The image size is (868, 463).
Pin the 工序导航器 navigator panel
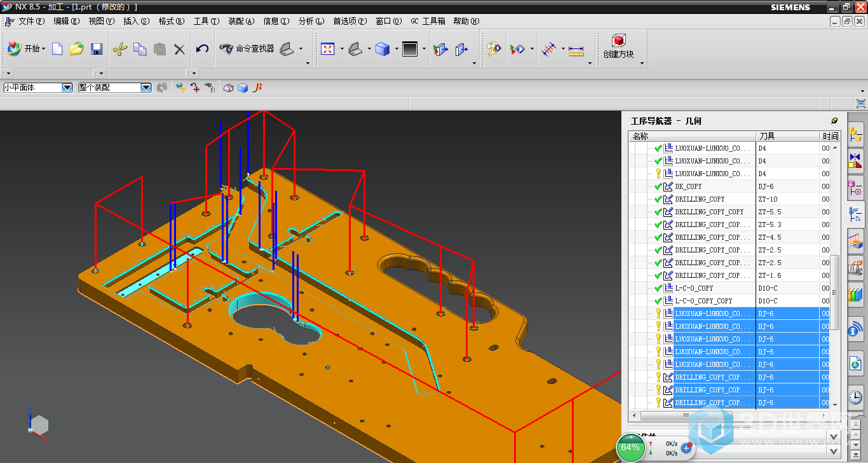coord(834,121)
